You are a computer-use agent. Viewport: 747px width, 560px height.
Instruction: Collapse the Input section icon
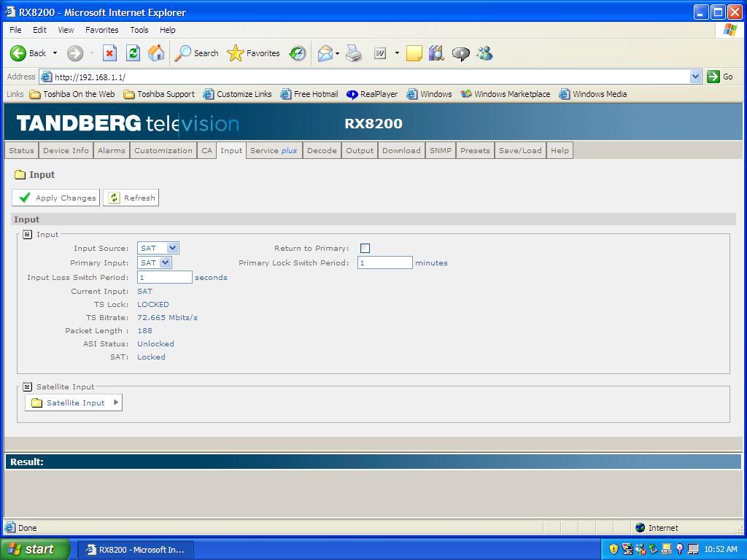pos(27,234)
